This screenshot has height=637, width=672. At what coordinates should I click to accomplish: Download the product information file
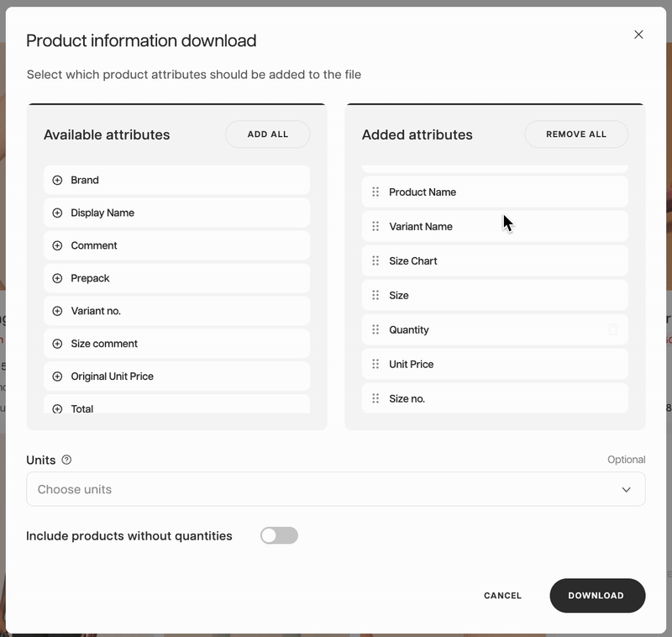pyautogui.click(x=596, y=596)
